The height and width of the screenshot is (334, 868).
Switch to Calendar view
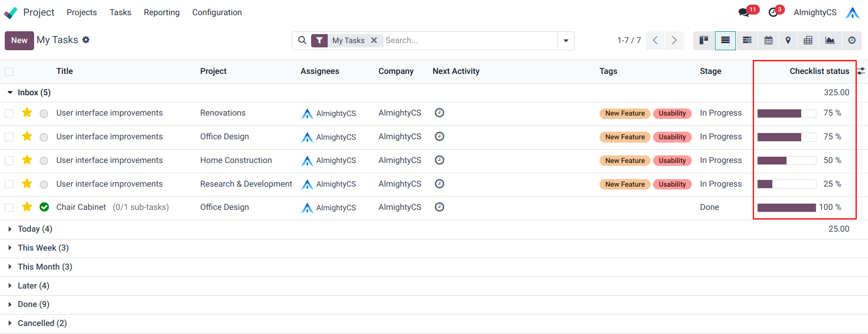768,40
